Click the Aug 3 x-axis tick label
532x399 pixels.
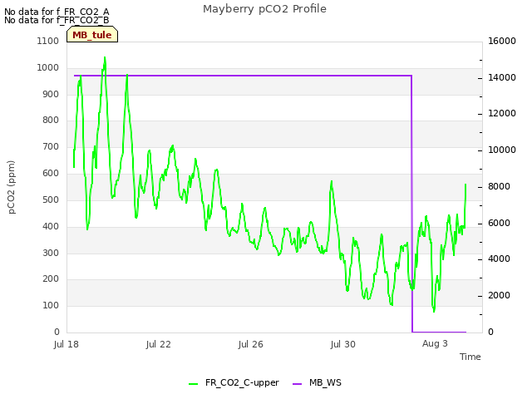435,343
